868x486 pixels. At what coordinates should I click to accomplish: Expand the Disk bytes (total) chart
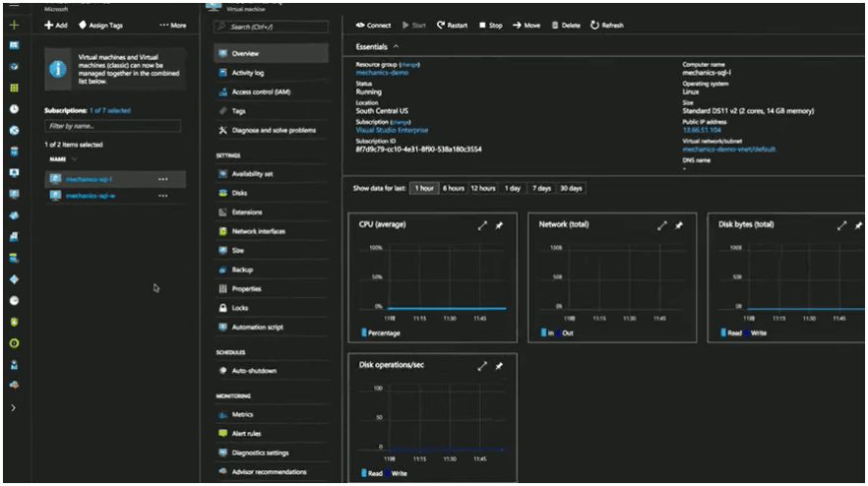pyautogui.click(x=842, y=225)
